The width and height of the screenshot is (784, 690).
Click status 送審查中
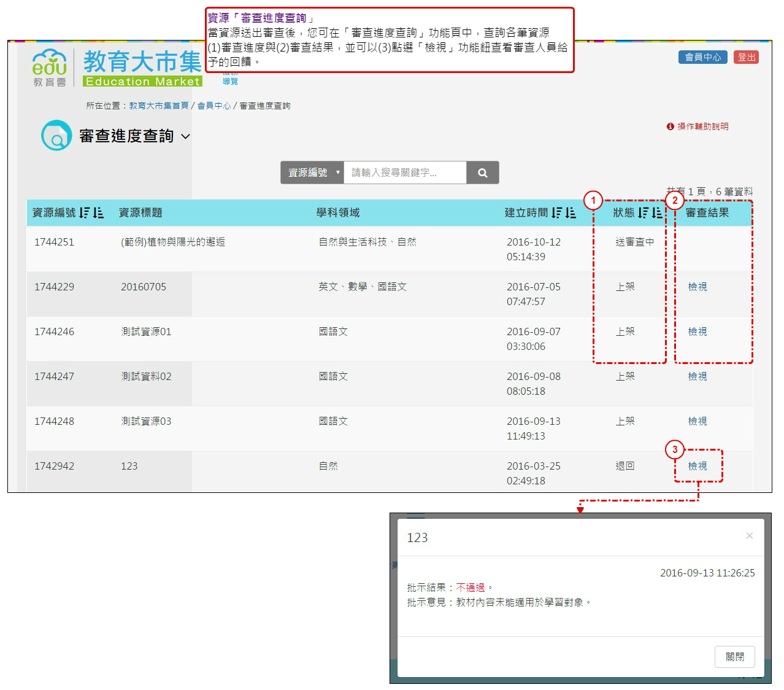pyautogui.click(x=635, y=242)
